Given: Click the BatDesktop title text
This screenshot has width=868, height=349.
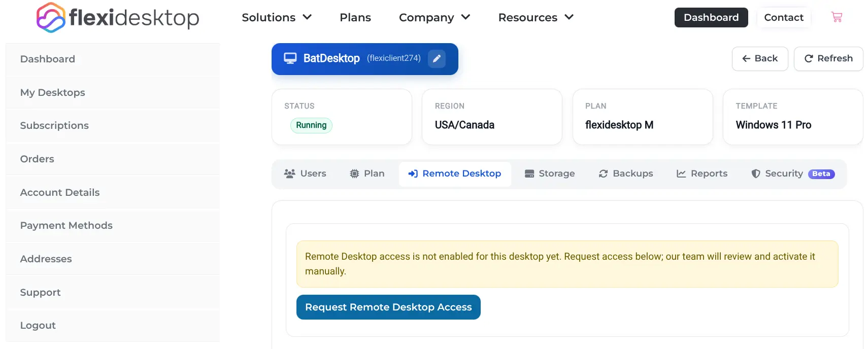Looking at the screenshot, I should [x=331, y=58].
